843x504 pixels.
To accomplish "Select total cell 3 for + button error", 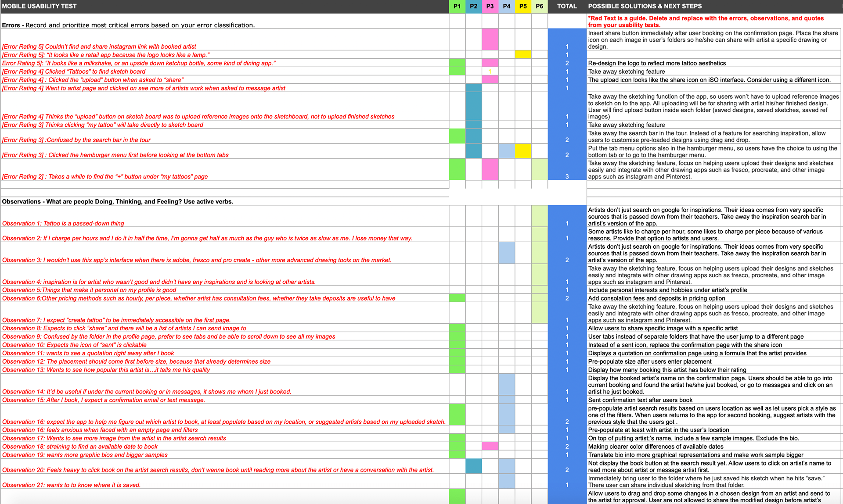I will coord(567,169).
